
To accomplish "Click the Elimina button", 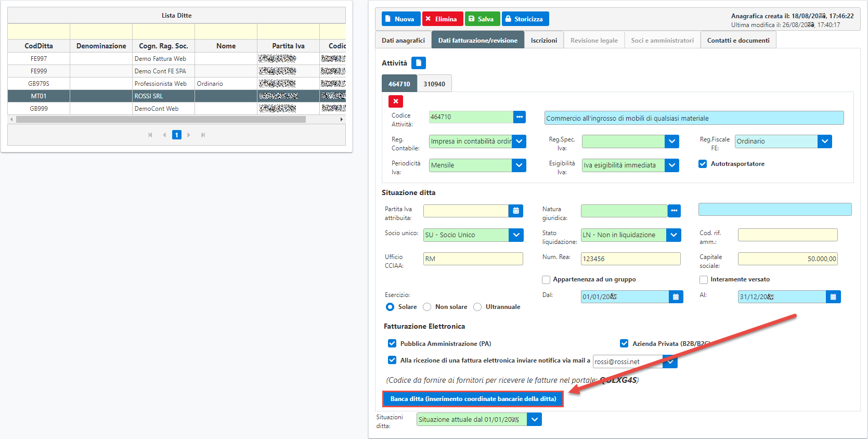I will pyautogui.click(x=443, y=19).
